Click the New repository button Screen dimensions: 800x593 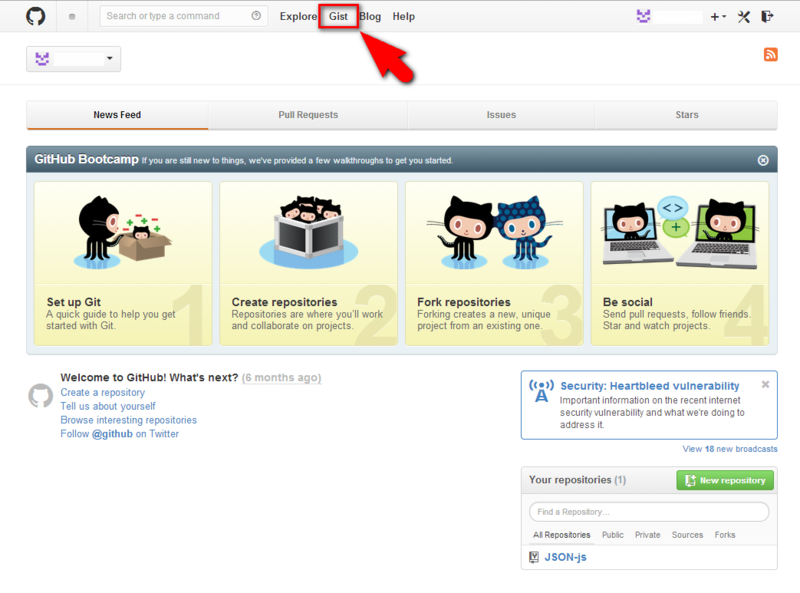point(725,480)
